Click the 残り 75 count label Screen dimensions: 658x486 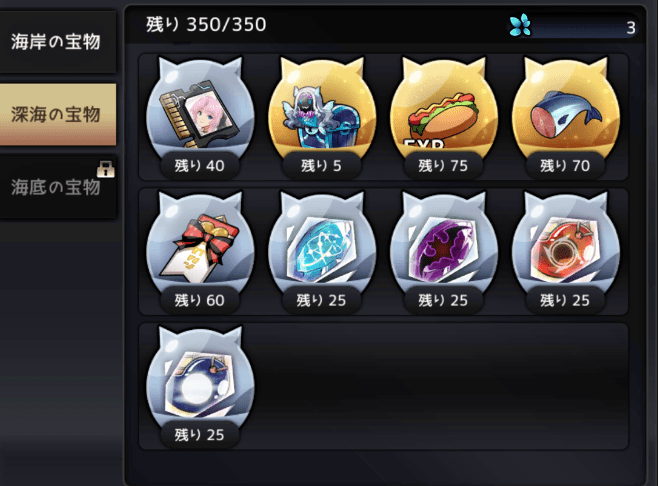pos(443,166)
